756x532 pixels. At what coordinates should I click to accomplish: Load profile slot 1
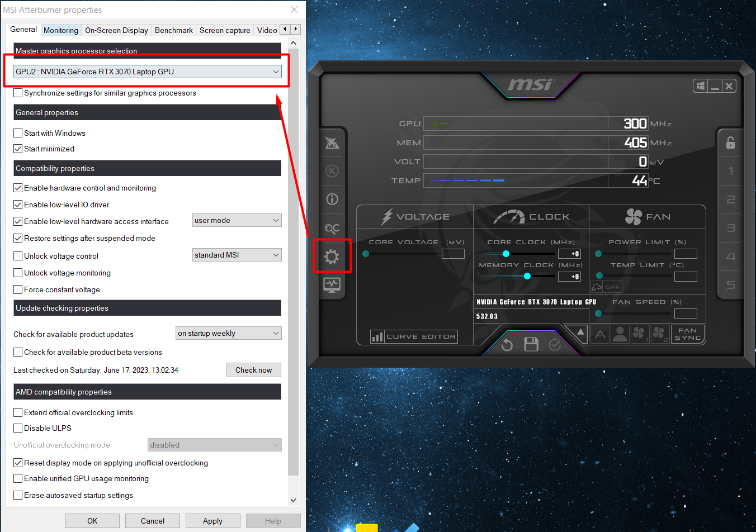coord(731,171)
